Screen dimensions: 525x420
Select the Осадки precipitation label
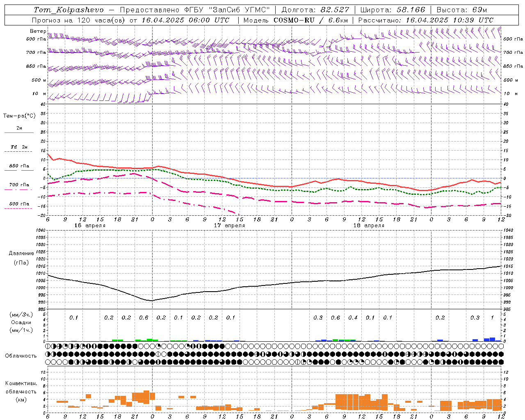click(21, 322)
